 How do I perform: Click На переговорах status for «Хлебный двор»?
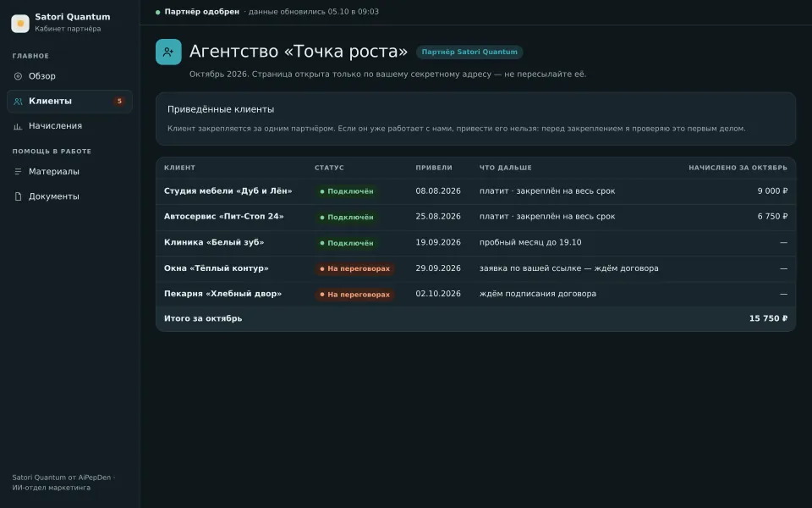(x=354, y=295)
